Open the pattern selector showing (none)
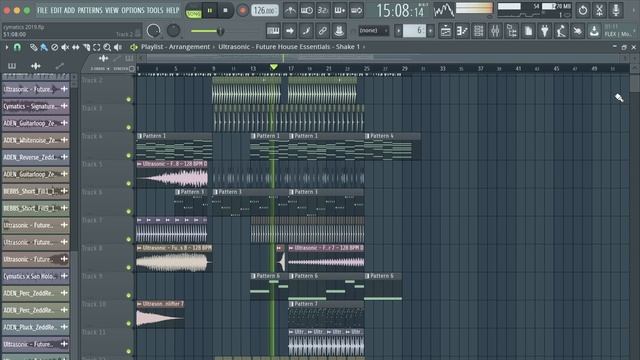Image resolution: width=640 pixels, height=360 pixels. tap(373, 31)
